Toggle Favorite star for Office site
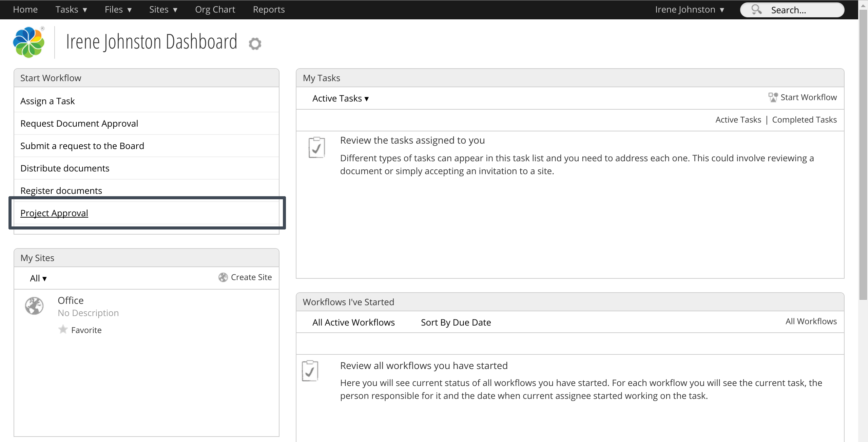The width and height of the screenshot is (868, 442). (63, 330)
